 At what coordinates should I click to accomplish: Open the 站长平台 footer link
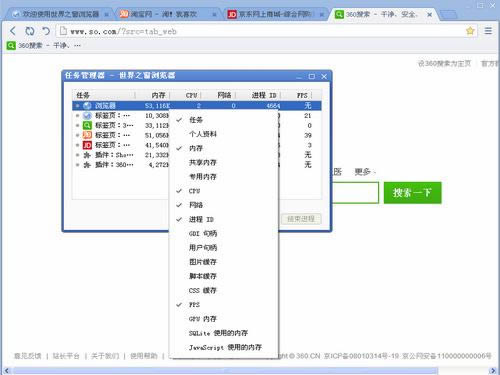[x=66, y=356]
